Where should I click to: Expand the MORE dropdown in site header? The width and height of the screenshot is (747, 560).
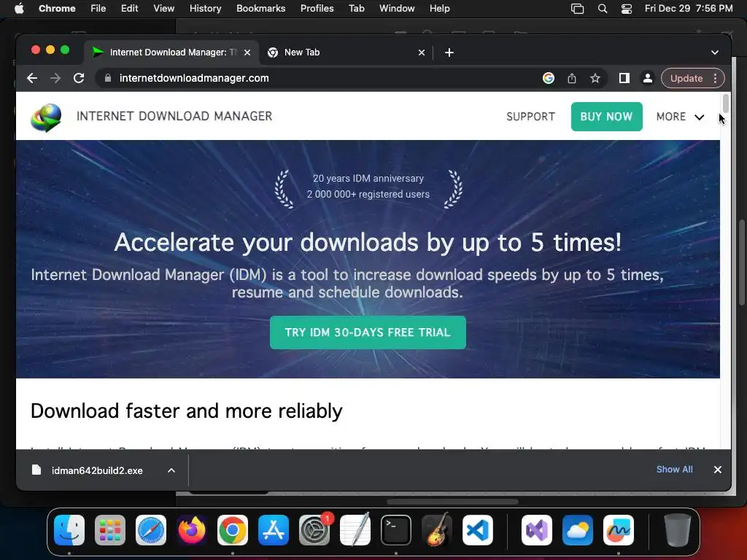click(x=680, y=117)
